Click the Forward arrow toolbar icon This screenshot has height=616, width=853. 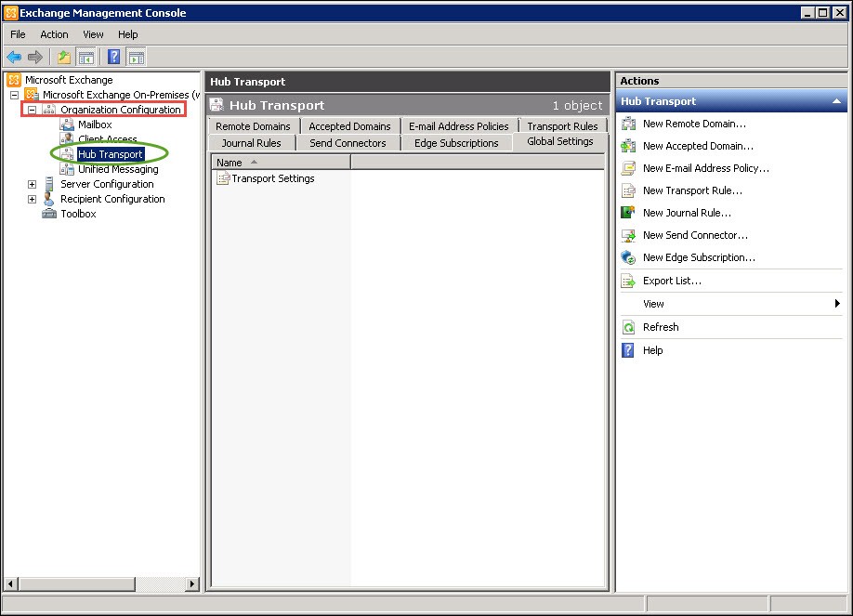click(34, 57)
